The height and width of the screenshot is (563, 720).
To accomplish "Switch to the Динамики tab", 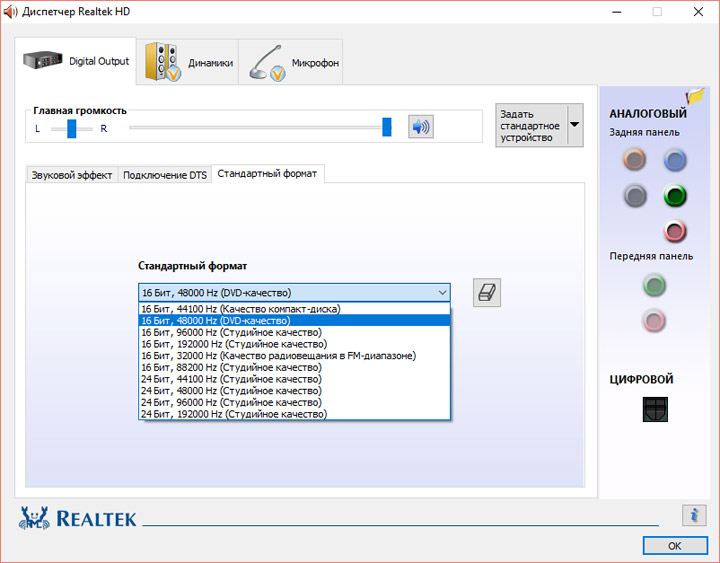I will coord(188,62).
